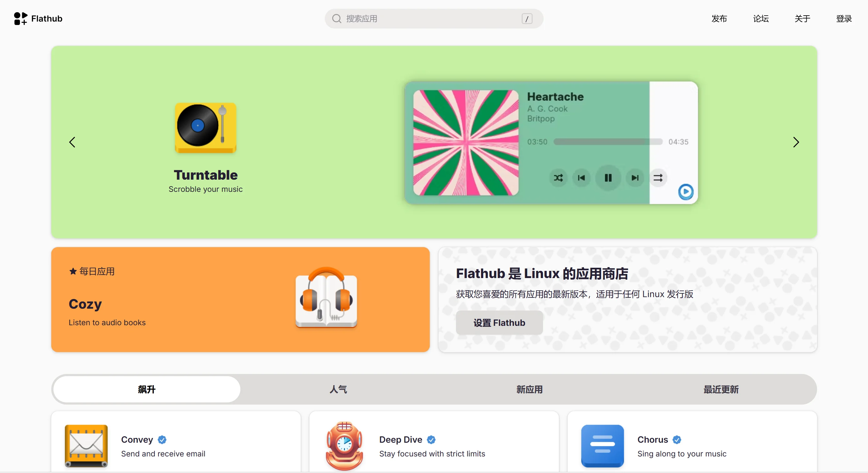Click the Deep Dive helmet icon
The width and height of the screenshot is (868, 473).
344,446
